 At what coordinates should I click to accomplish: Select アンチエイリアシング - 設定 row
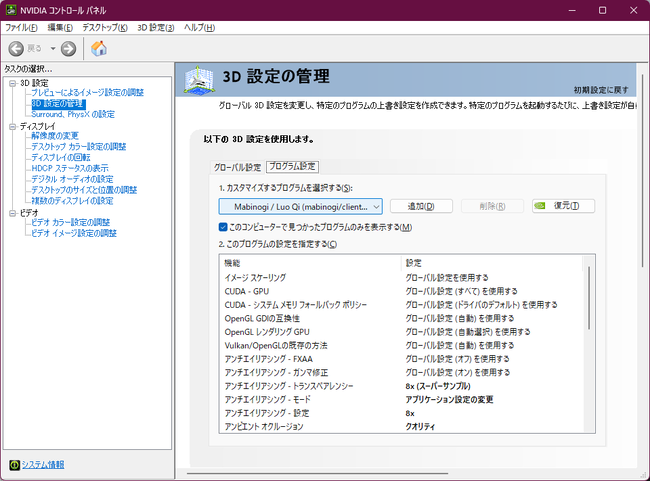click(x=400, y=413)
